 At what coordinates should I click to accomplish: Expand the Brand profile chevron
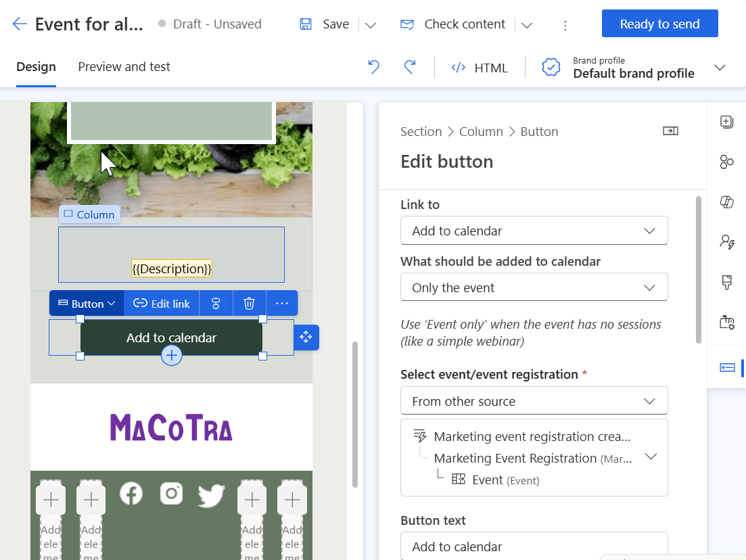coord(720,68)
